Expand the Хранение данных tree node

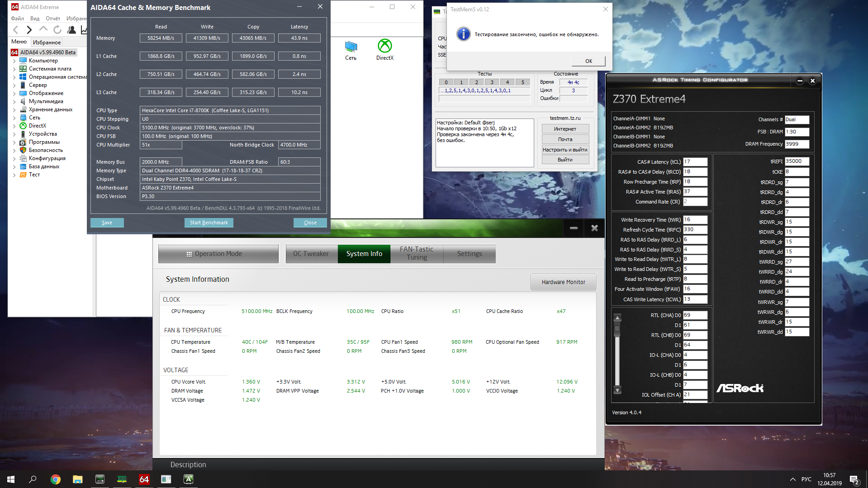(14, 110)
